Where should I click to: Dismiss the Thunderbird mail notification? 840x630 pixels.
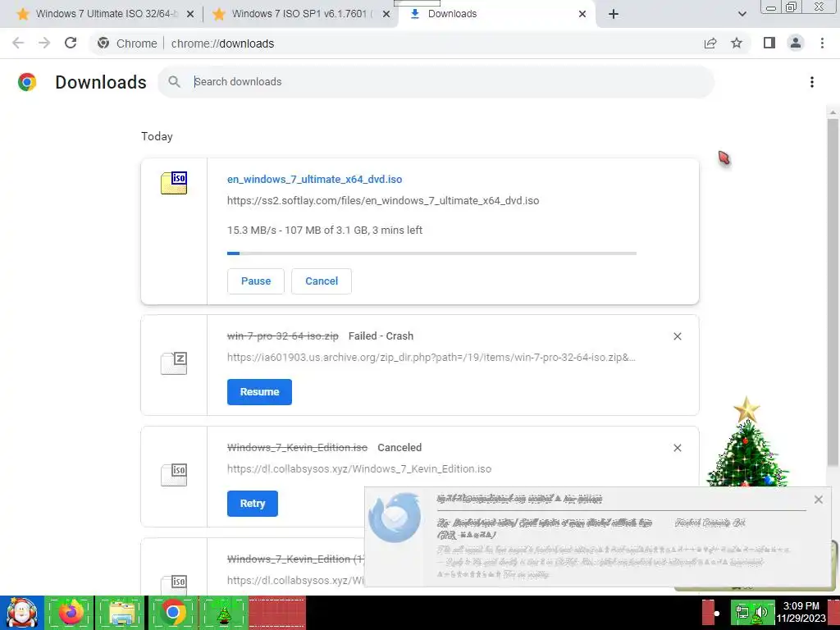click(x=819, y=500)
